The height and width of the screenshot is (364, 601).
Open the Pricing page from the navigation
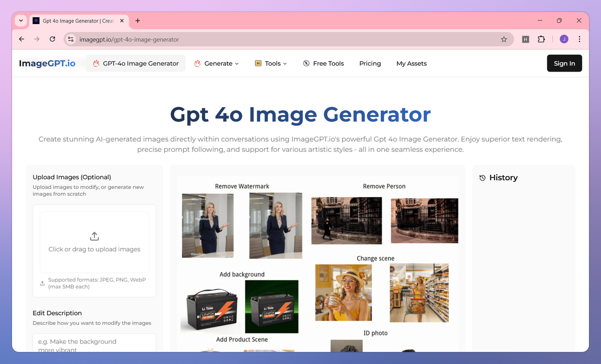(370, 63)
